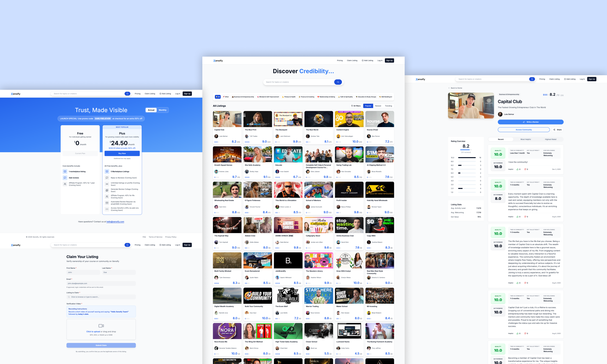Open the FAQ link in the pricing page footer
607x364 pixels.
click(144, 237)
